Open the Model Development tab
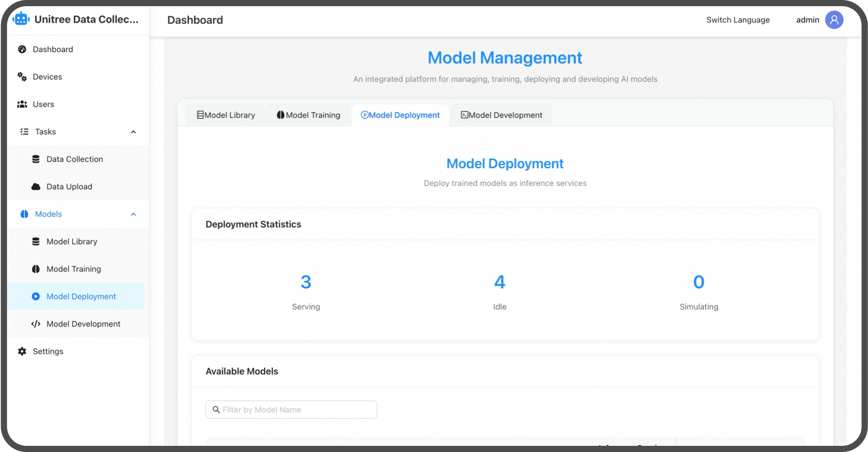This screenshot has width=868, height=452. pyautogui.click(x=501, y=115)
